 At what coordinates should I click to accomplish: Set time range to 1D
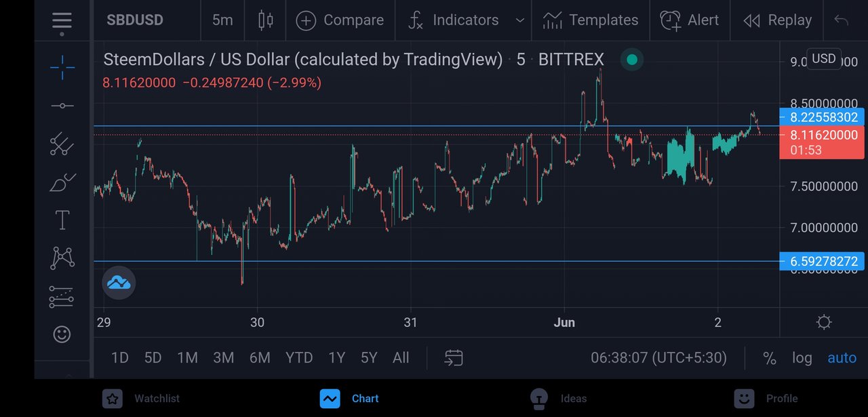point(120,357)
